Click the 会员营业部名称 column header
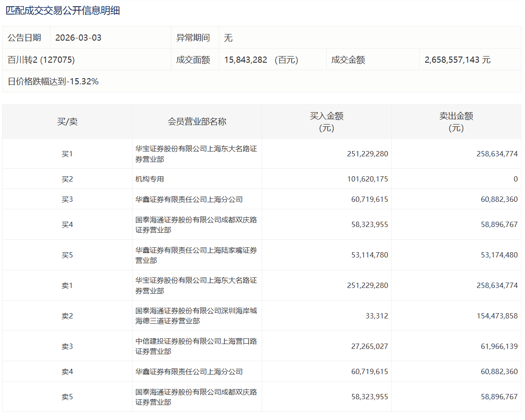 [197, 122]
